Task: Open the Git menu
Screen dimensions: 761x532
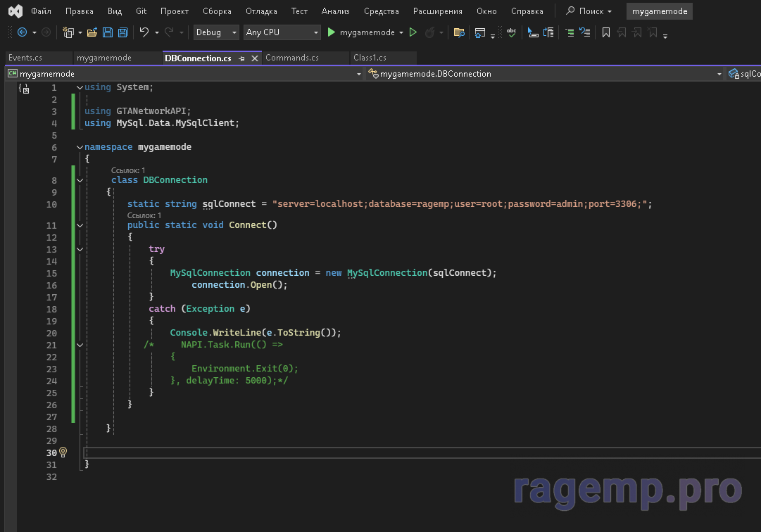Action: (x=141, y=11)
